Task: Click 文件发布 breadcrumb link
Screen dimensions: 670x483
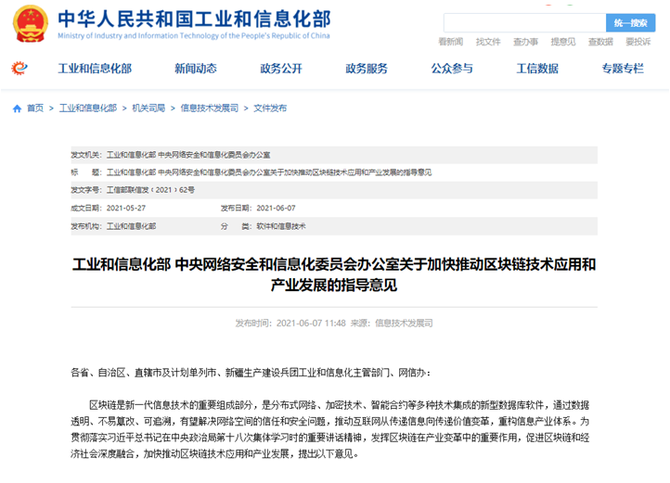Action: [x=270, y=107]
